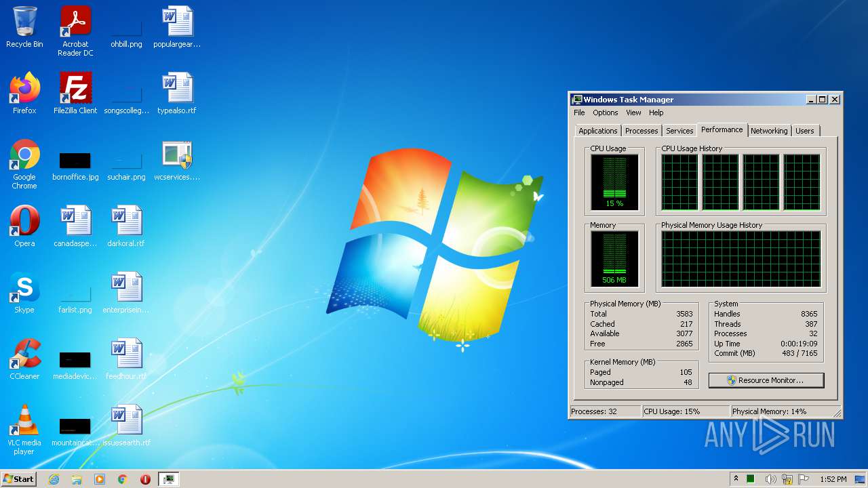Click the Physical Memory Usage History graph
The image size is (868, 488).
(741, 259)
